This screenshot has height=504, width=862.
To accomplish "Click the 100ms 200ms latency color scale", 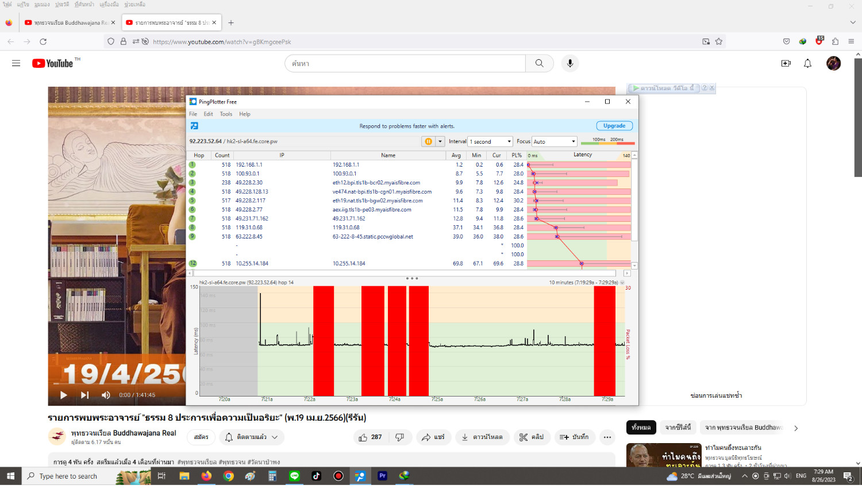I will click(x=607, y=141).
